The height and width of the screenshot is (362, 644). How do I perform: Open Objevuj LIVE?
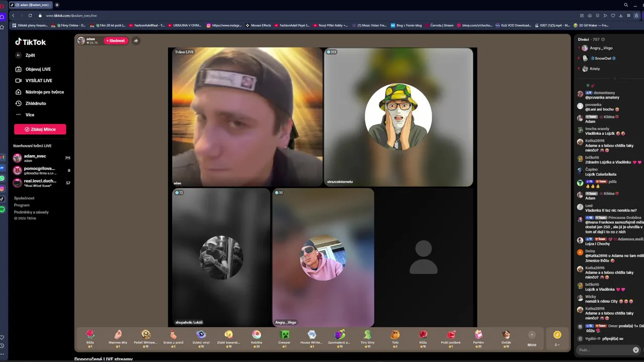point(33,69)
